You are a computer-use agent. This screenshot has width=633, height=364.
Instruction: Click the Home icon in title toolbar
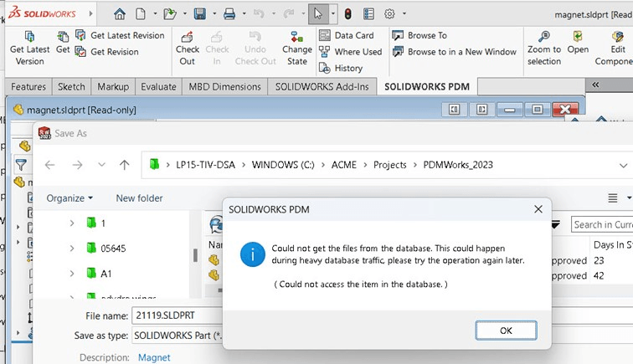120,14
